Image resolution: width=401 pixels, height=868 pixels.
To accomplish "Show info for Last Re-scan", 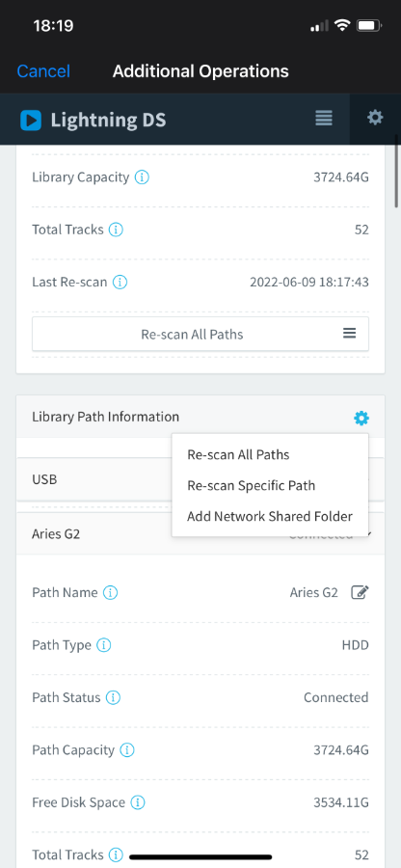I will tap(120, 282).
